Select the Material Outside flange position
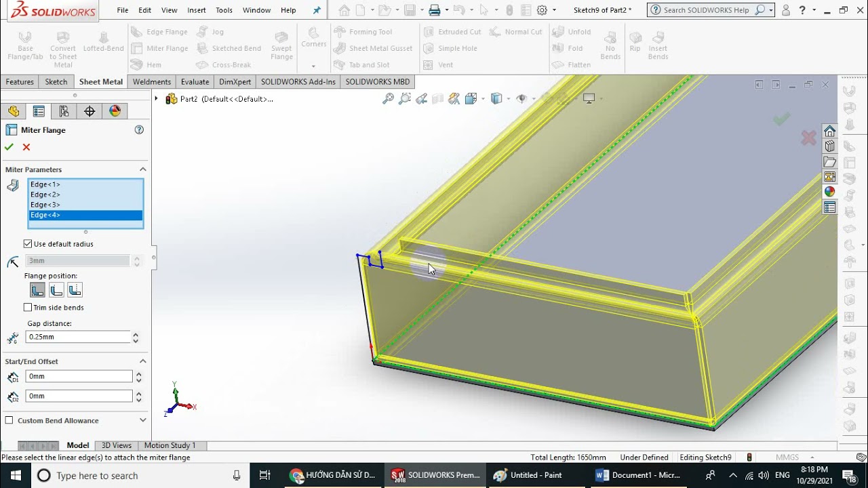The image size is (868, 488). coord(56,289)
